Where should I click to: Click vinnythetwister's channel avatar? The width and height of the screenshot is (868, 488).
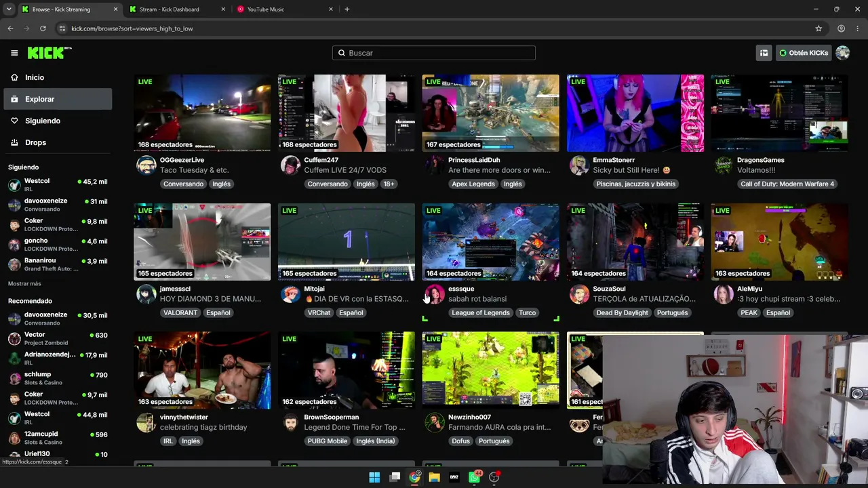[x=146, y=422]
